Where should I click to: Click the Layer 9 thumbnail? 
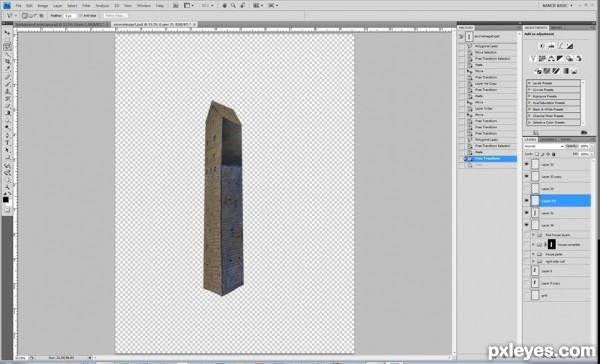[x=535, y=271]
